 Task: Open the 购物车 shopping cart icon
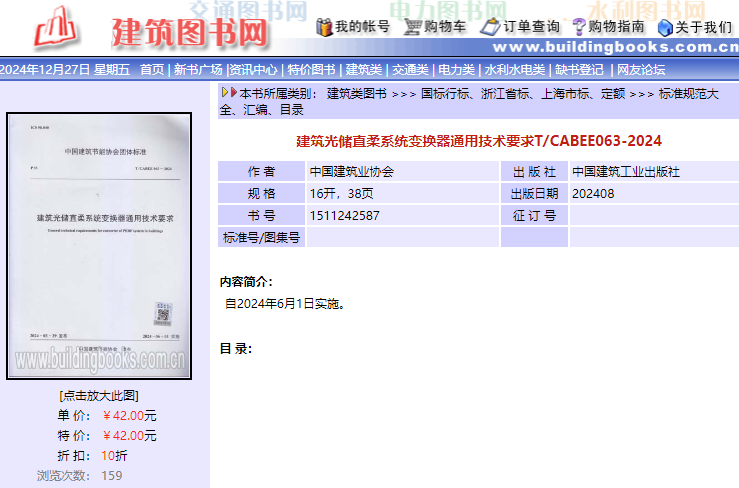coord(412,27)
